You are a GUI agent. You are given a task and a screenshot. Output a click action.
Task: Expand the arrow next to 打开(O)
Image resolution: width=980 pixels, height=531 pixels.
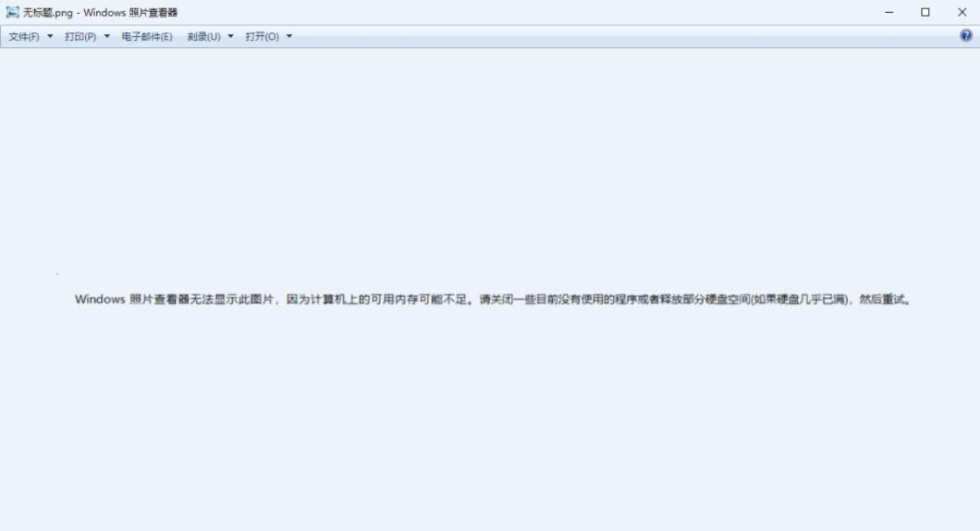[288, 36]
